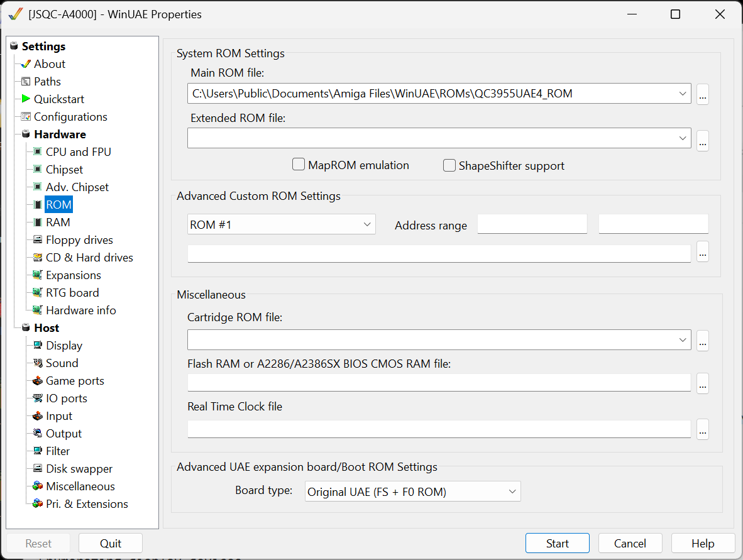Browse for custom ROM file
The image size is (743, 560).
[x=703, y=251]
